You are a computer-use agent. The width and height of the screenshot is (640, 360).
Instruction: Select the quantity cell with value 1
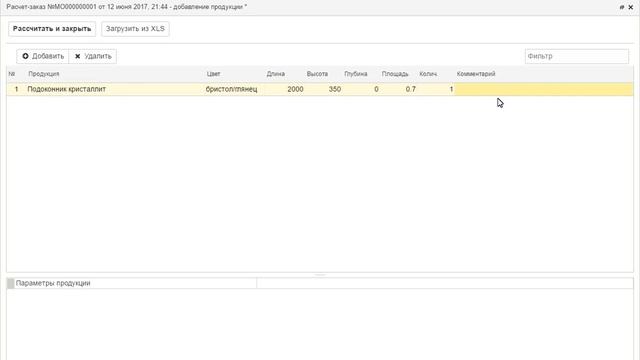pos(436,89)
